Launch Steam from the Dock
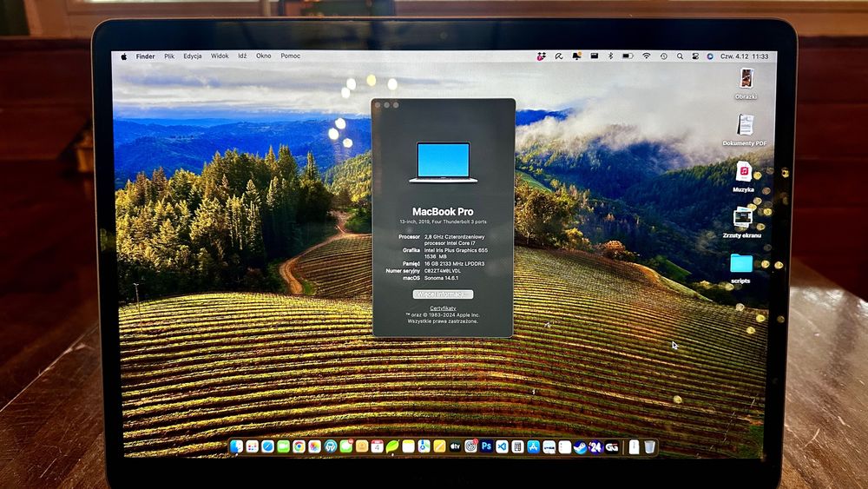This screenshot has height=489, width=868. pos(580,446)
